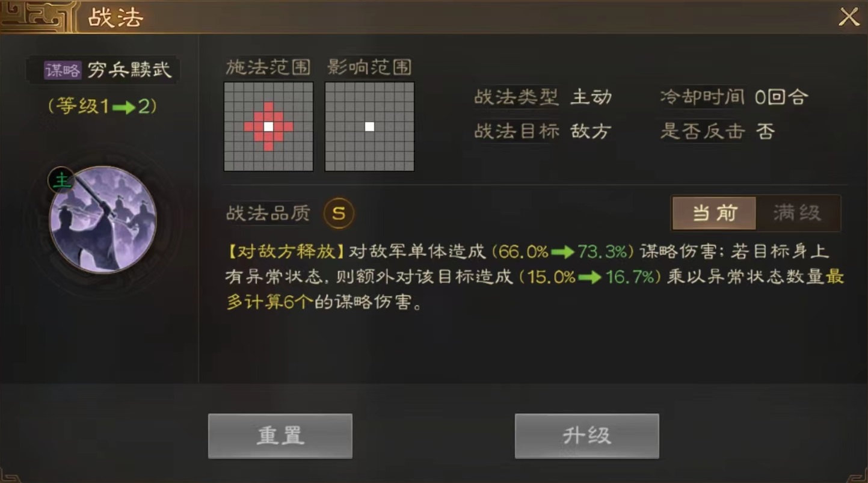The width and height of the screenshot is (868, 483).
Task: Click the 等级1→2 level indicator
Action: pos(103,106)
